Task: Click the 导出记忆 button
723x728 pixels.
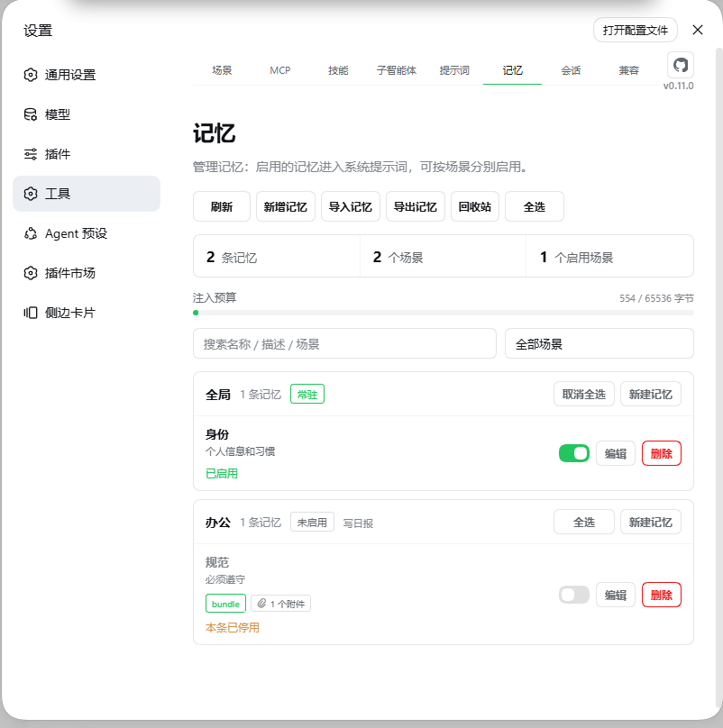Action: (x=416, y=206)
